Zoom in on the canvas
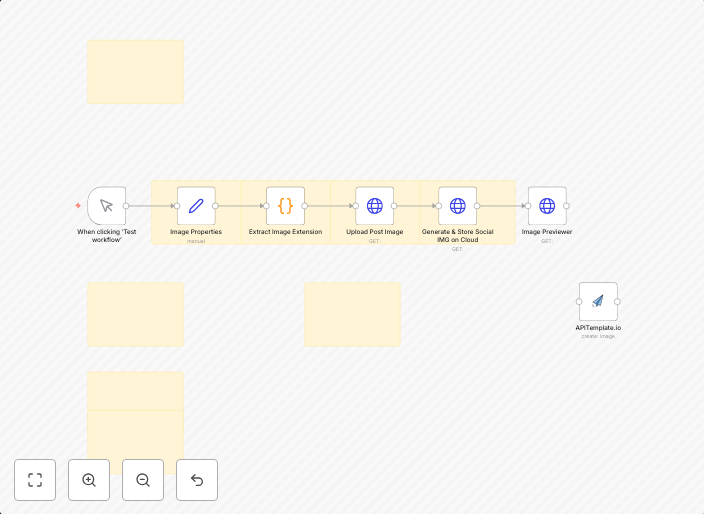Viewport: 704px width, 514px height. coord(89,480)
